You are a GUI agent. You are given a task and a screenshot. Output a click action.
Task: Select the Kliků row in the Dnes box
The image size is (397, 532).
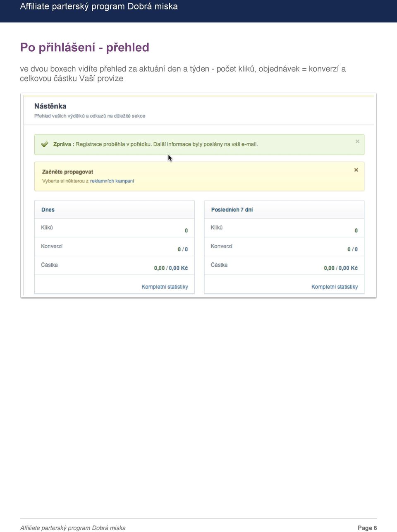pyautogui.click(x=115, y=228)
